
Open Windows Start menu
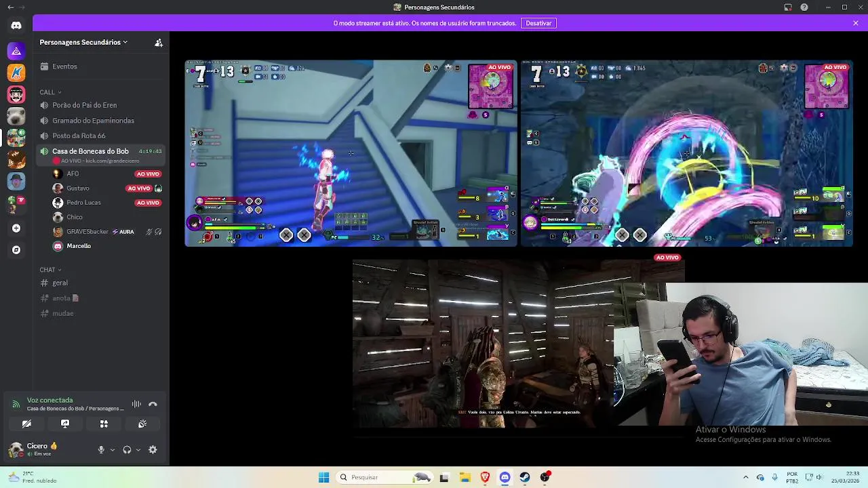coord(323,477)
